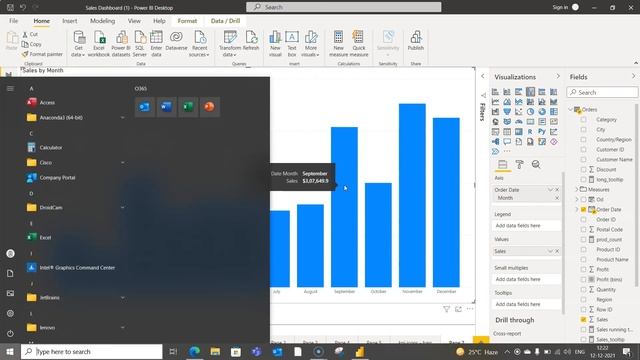Collapse the Orders table
Screen dimensions: 640x360
pyautogui.click(x=571, y=109)
